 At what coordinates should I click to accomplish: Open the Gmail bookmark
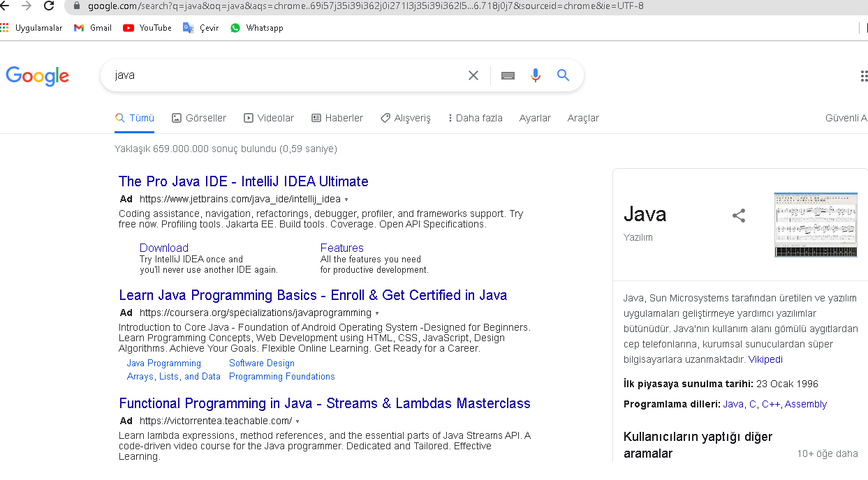click(x=93, y=28)
